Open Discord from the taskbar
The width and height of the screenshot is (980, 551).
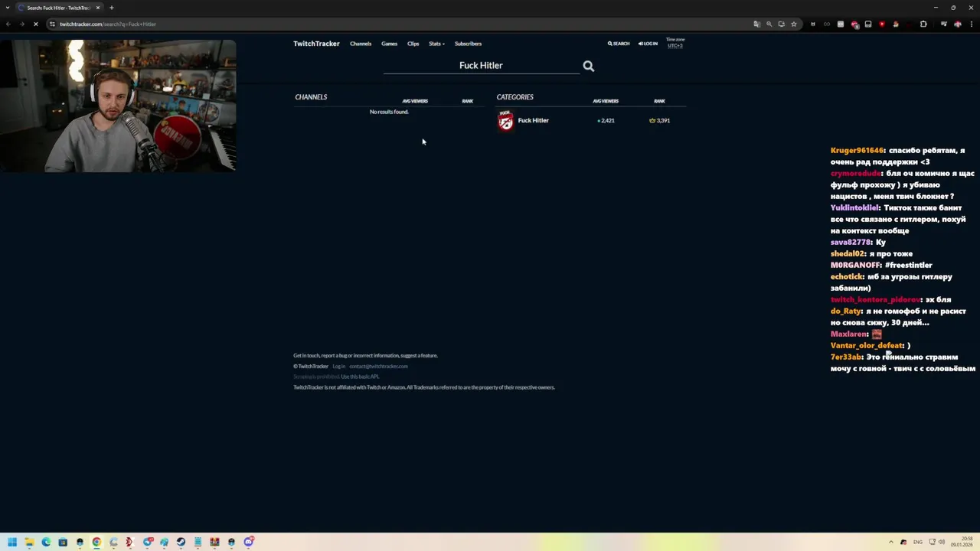click(x=249, y=542)
